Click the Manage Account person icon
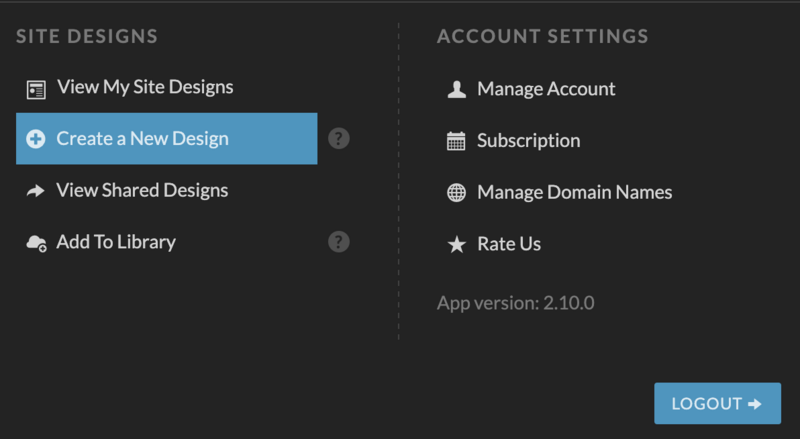 click(457, 89)
